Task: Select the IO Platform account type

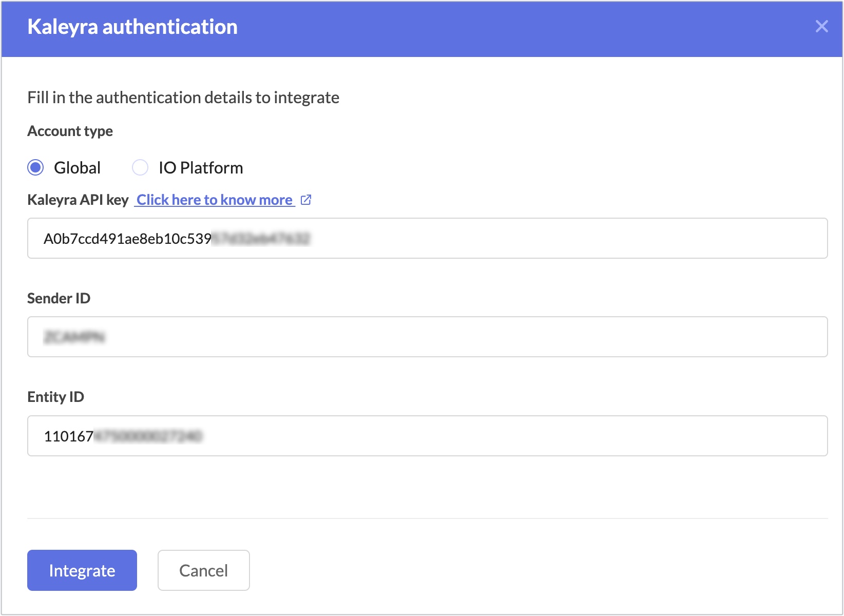Action: [x=140, y=167]
